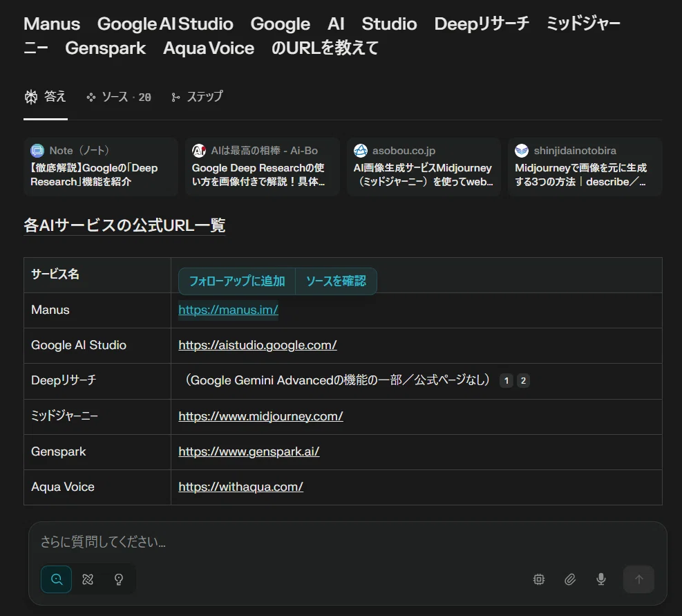The height and width of the screenshot is (616, 682).
Task: Open the www.midjourney.com link
Action: pos(261,416)
